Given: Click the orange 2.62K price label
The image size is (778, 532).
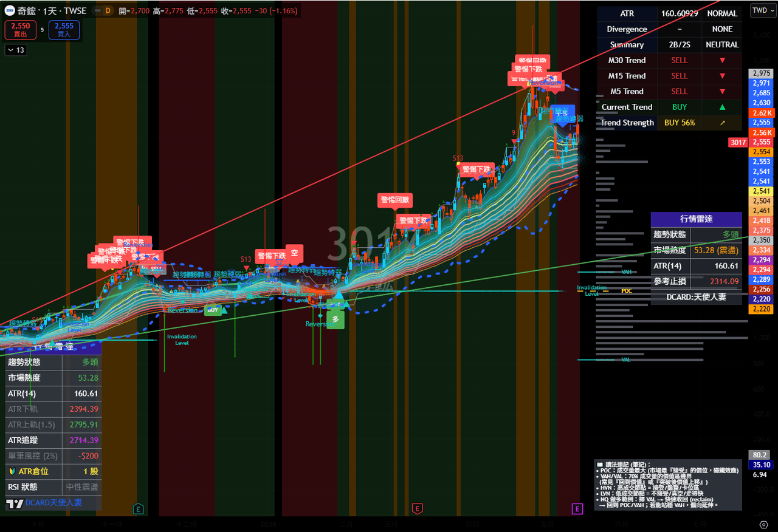Looking at the screenshot, I should click(761, 113).
